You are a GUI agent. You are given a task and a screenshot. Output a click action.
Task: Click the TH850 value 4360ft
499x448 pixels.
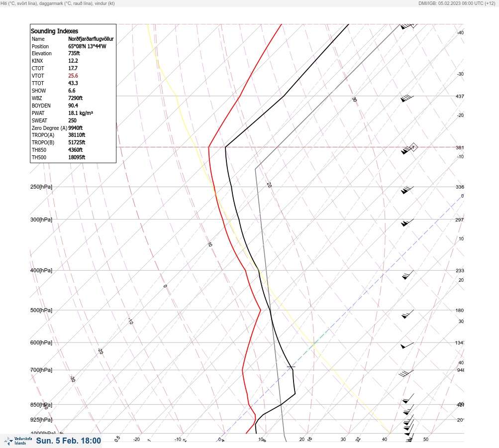pyautogui.click(x=76, y=150)
